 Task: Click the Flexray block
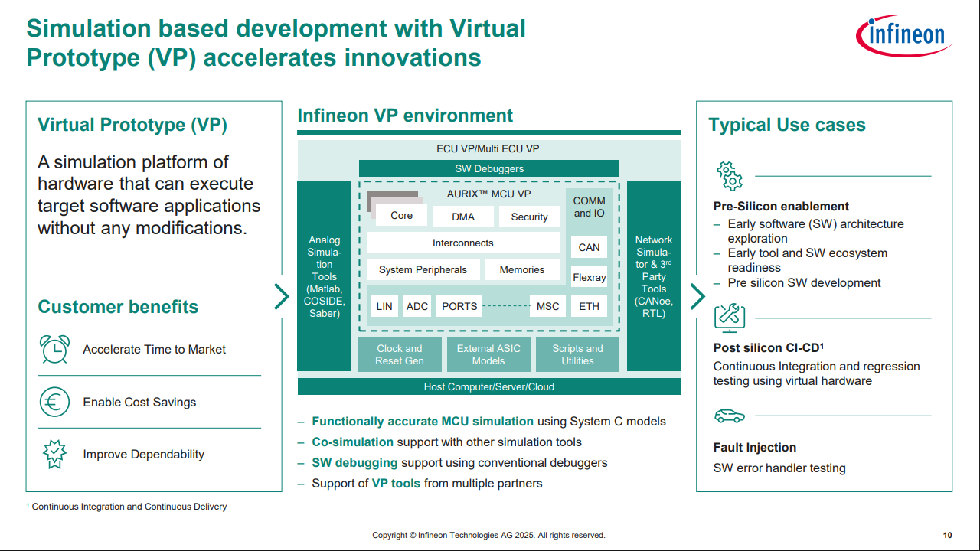[x=589, y=277]
